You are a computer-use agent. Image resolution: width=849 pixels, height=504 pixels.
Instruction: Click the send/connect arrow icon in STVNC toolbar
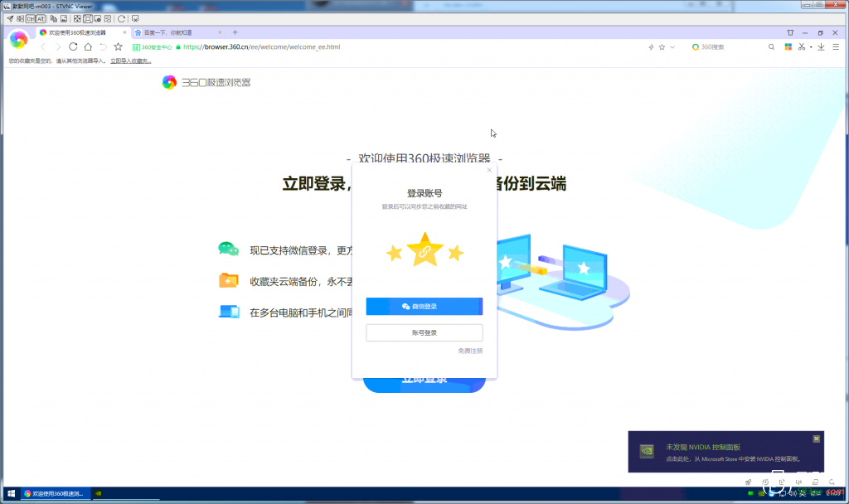coord(10,19)
